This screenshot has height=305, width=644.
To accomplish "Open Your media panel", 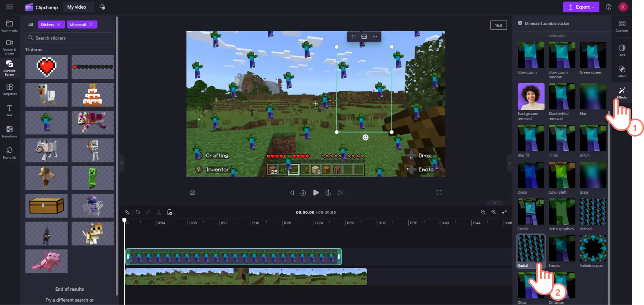I will coord(9,26).
